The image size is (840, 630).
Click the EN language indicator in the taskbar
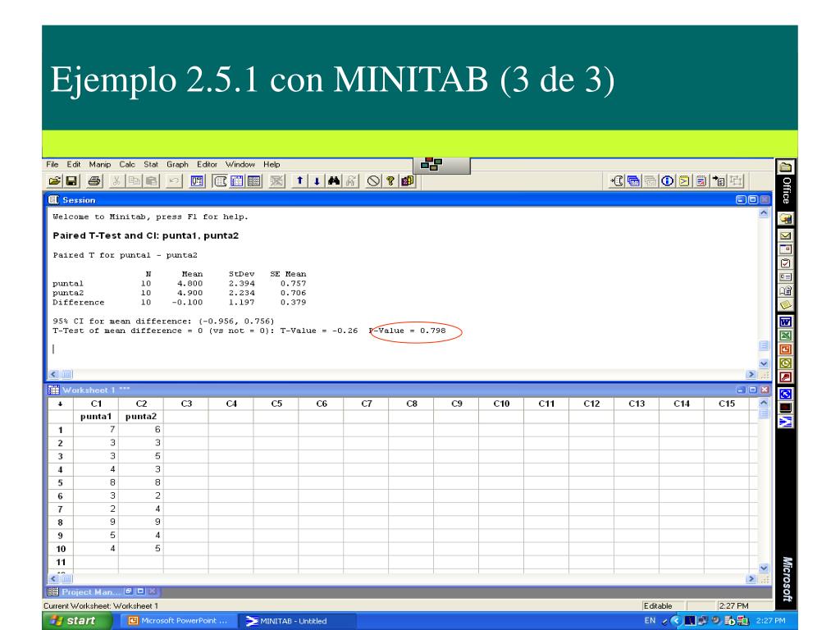click(650, 621)
